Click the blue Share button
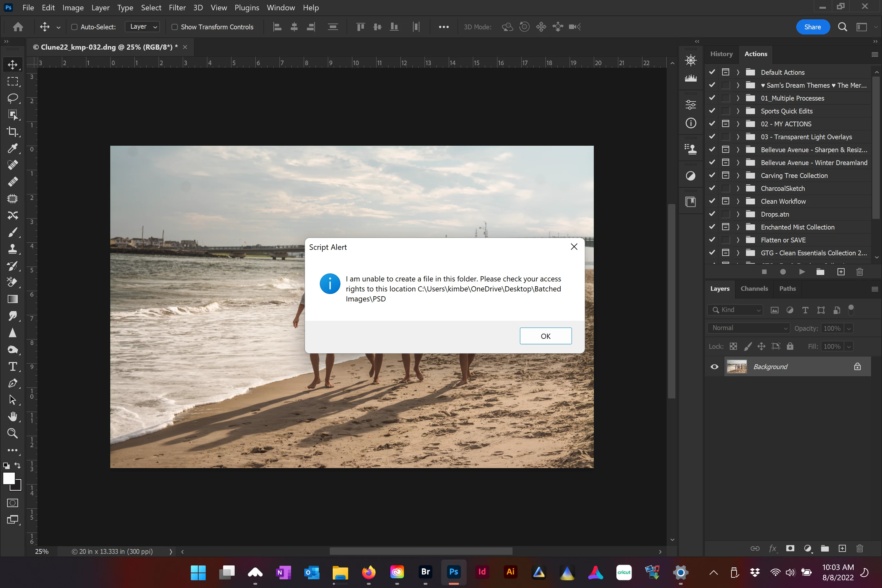 click(x=813, y=27)
